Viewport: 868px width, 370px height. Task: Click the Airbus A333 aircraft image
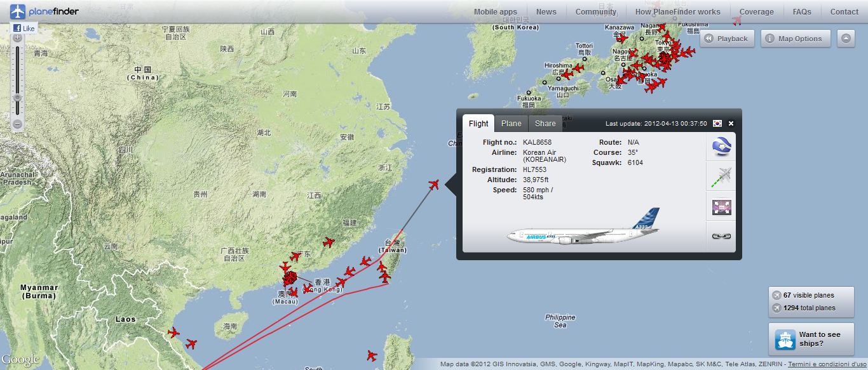point(584,227)
